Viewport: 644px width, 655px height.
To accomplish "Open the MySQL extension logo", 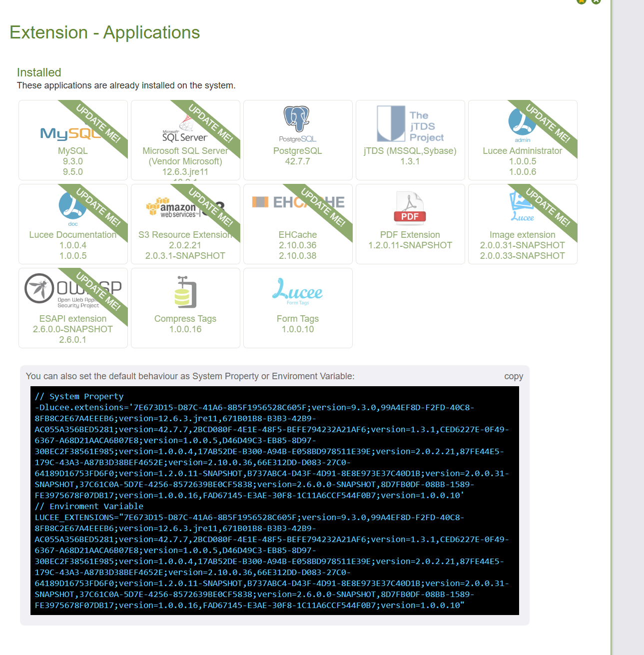I will 65,133.
